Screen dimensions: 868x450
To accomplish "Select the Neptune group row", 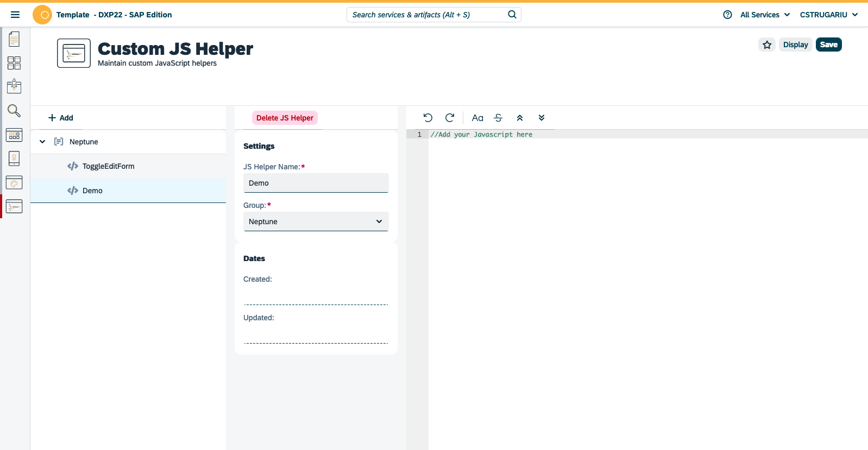I will point(128,142).
